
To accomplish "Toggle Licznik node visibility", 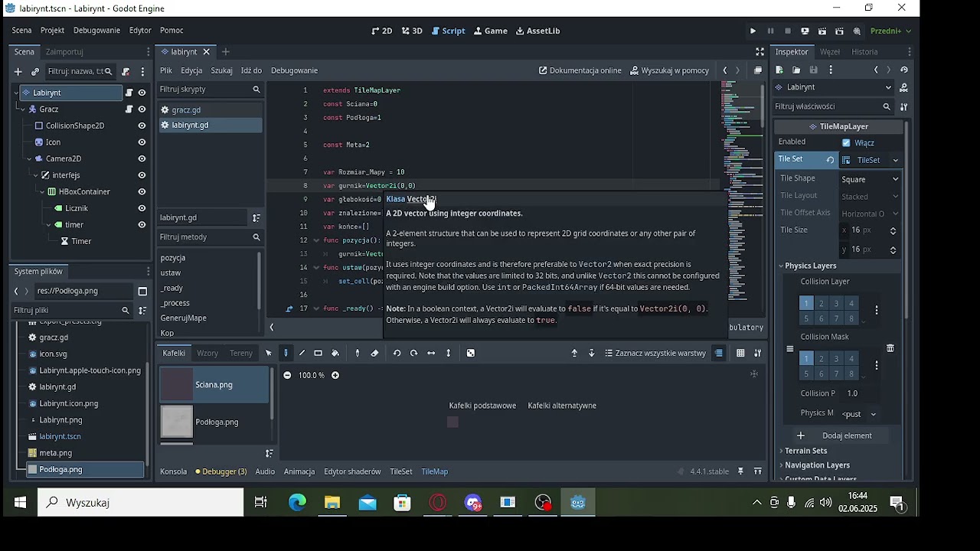I will coord(142,208).
